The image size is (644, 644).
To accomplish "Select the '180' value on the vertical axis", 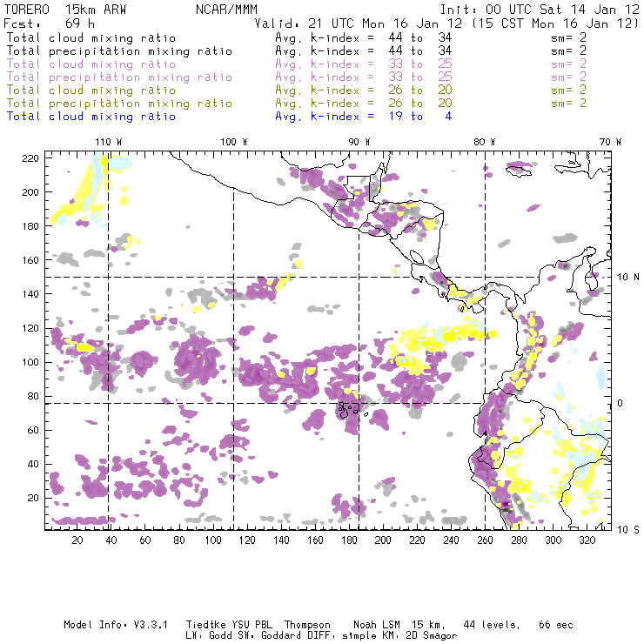I will (30, 226).
